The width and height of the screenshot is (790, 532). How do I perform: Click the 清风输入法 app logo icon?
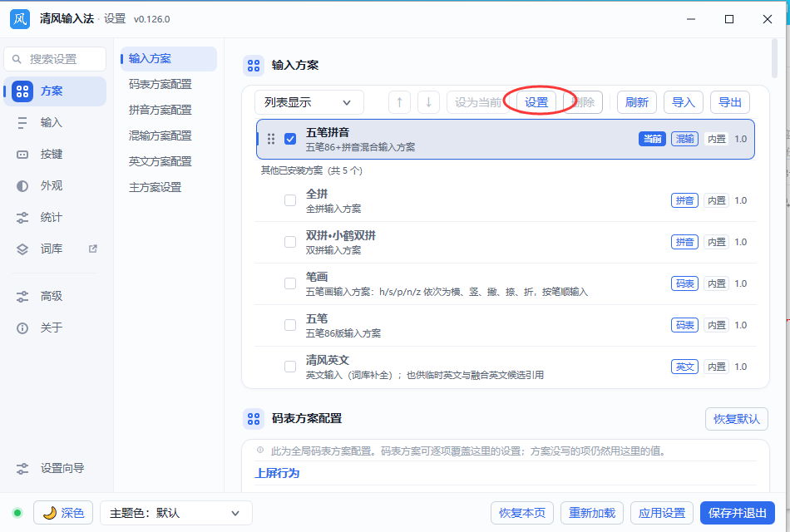click(20, 19)
